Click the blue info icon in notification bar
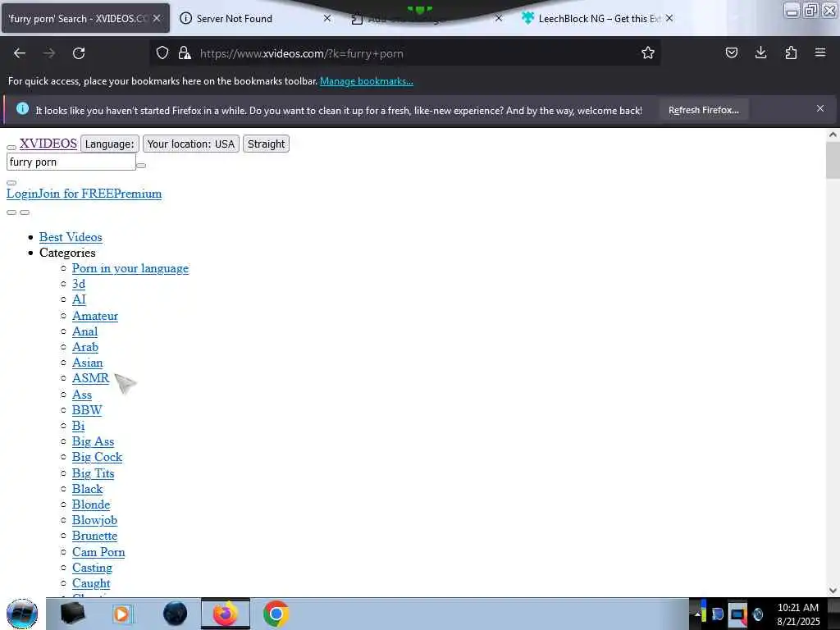This screenshot has height=630, width=840. tap(22, 109)
